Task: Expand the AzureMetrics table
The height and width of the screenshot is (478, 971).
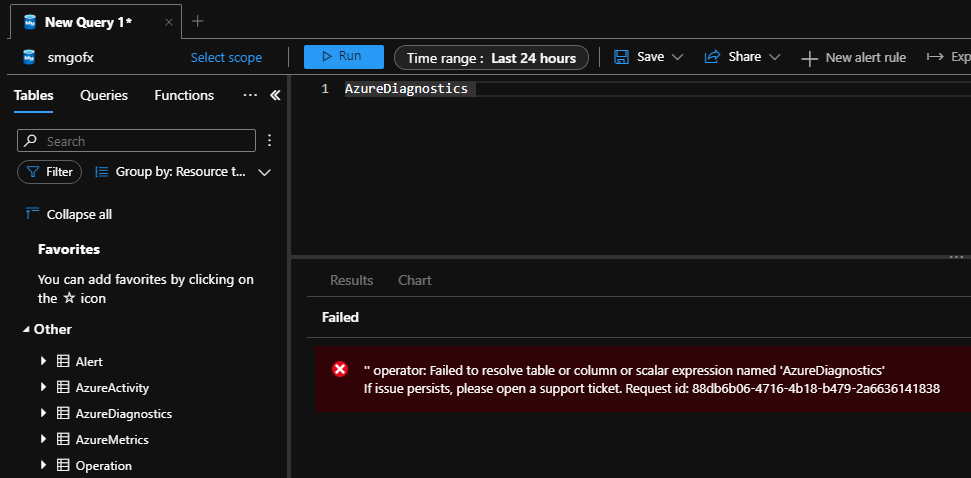Action: point(43,439)
